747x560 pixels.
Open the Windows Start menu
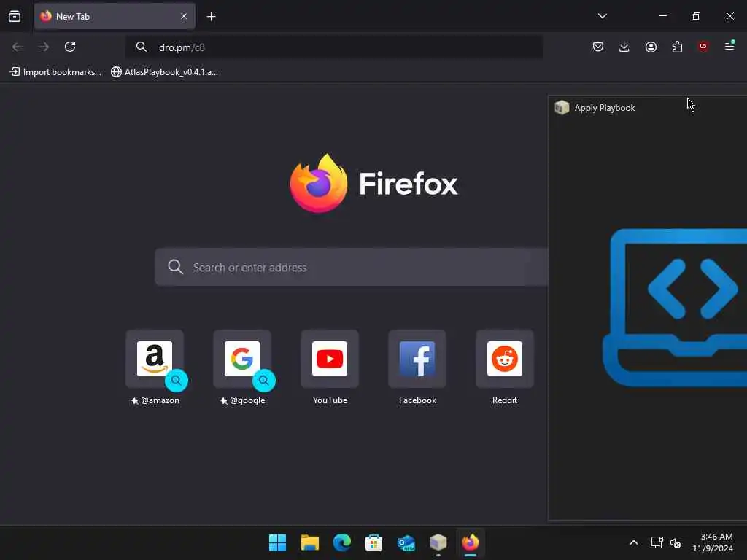(x=278, y=542)
